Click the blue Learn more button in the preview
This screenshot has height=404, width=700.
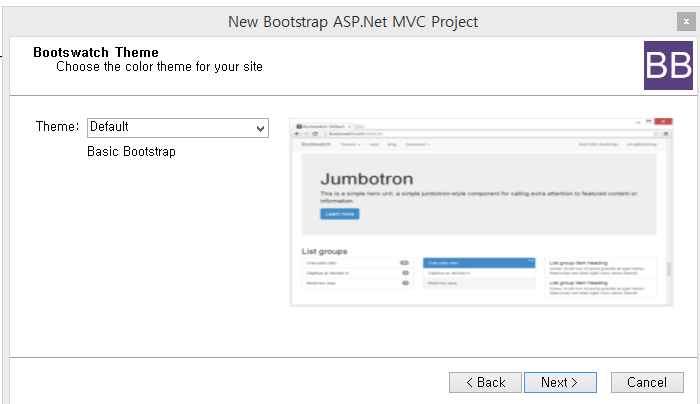[340, 213]
